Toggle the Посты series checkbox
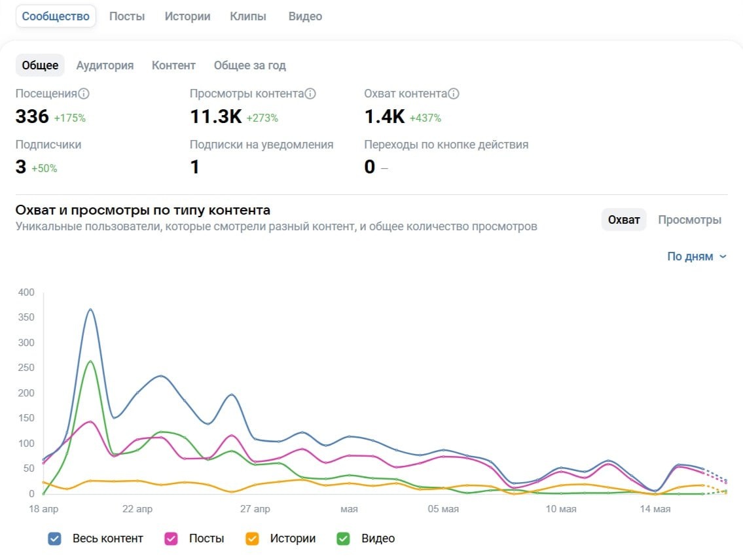Screen dimensions: 743x560 click(172, 538)
